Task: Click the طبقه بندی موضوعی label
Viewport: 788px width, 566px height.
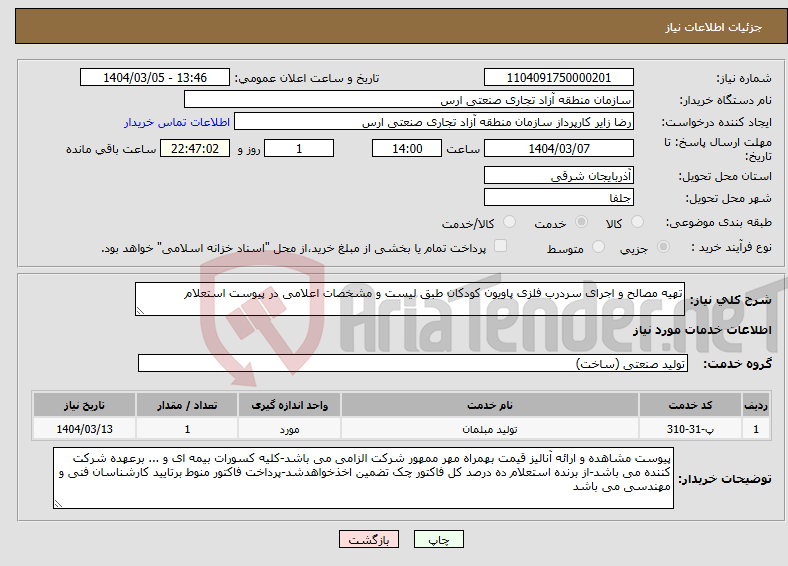Action: pyautogui.click(x=719, y=222)
